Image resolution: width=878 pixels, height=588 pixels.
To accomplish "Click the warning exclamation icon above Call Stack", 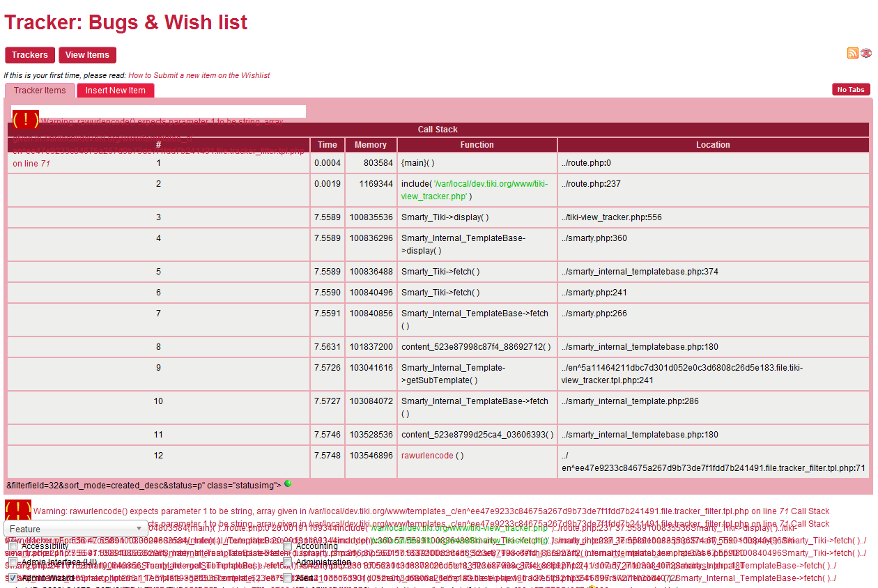I will click(x=26, y=120).
